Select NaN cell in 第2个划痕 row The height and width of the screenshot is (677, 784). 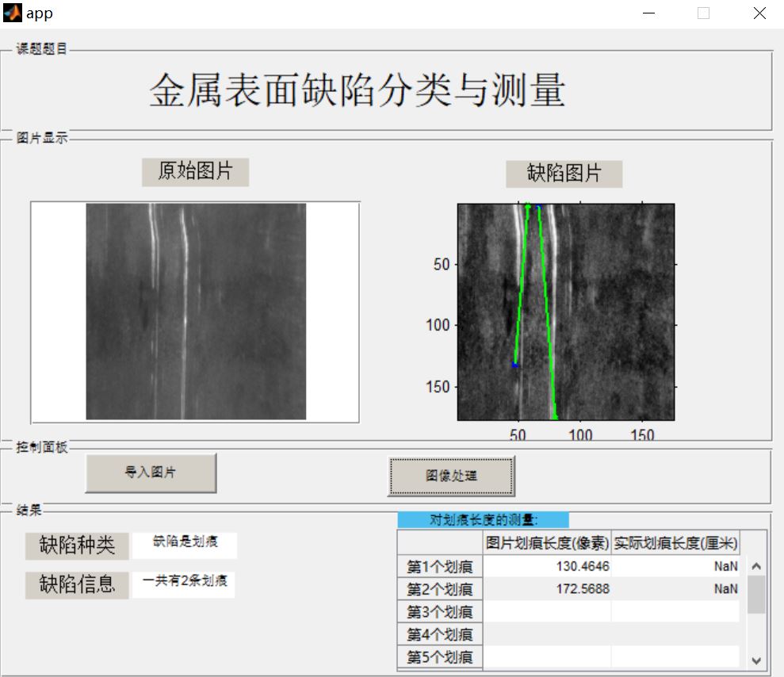click(675, 588)
